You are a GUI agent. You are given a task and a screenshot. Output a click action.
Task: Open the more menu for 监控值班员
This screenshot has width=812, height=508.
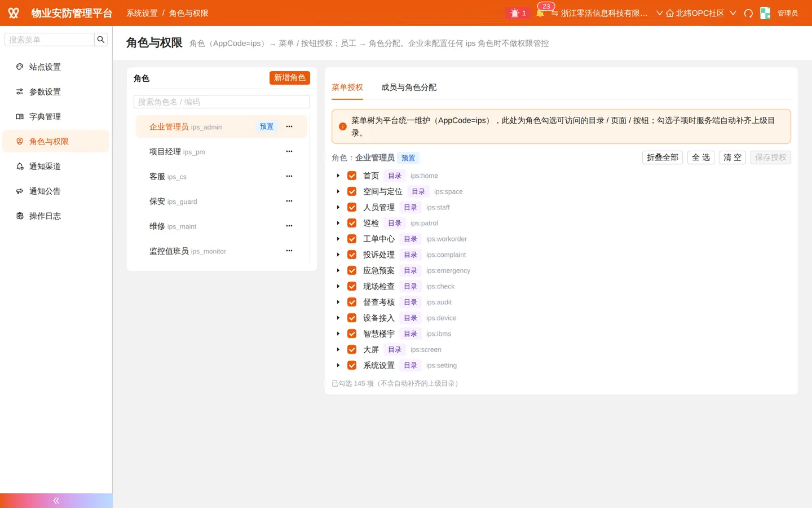click(289, 251)
